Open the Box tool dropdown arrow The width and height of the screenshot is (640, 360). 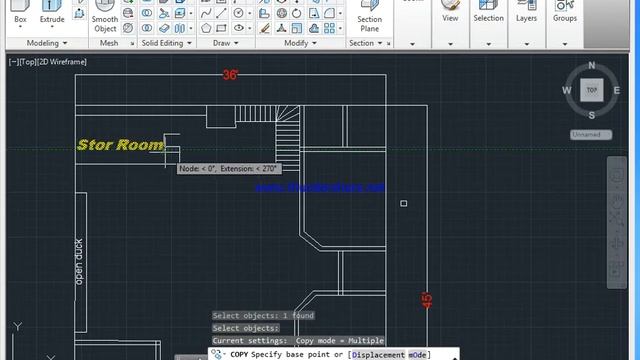[x=20, y=27]
